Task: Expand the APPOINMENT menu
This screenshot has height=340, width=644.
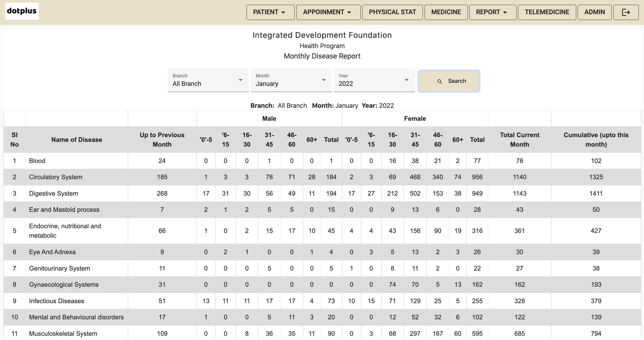Action: [x=328, y=12]
